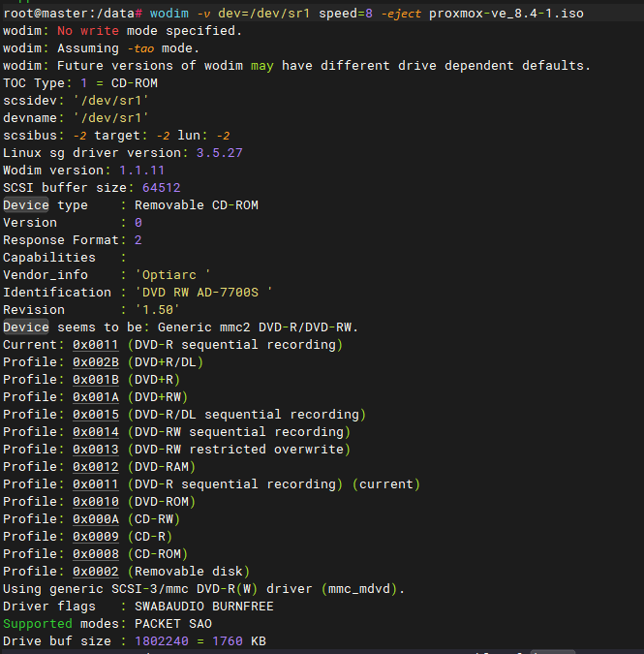Viewport: 644px width, 654px height.
Task: Click the 'speed=8' argument
Action: 346,14
